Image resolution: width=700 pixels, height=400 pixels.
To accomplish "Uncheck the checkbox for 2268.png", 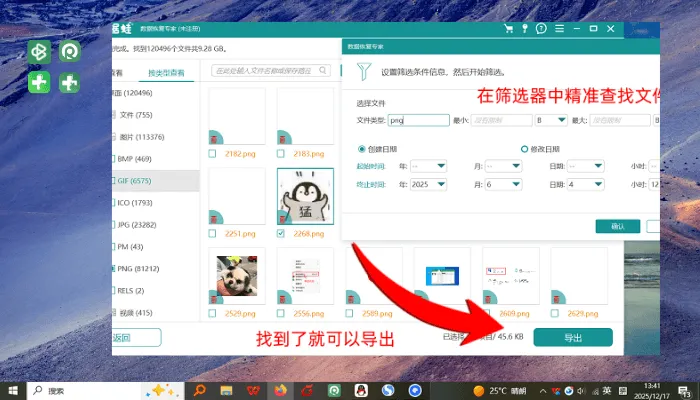I will pos(280,233).
